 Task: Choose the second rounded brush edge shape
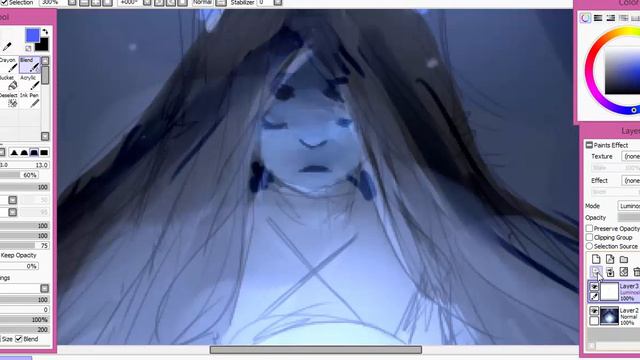tap(24, 153)
